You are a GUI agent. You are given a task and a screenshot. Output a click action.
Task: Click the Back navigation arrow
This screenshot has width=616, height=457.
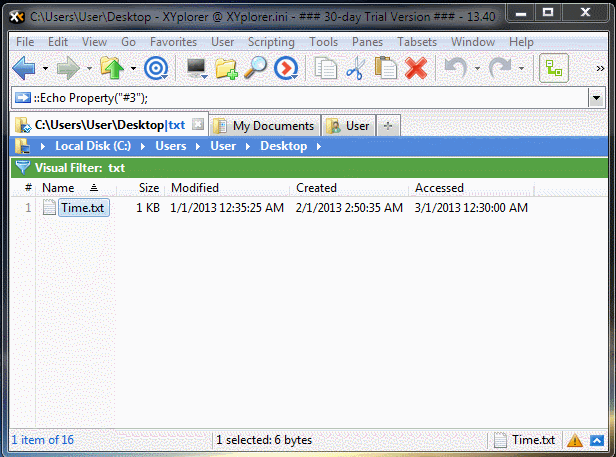pos(23,68)
